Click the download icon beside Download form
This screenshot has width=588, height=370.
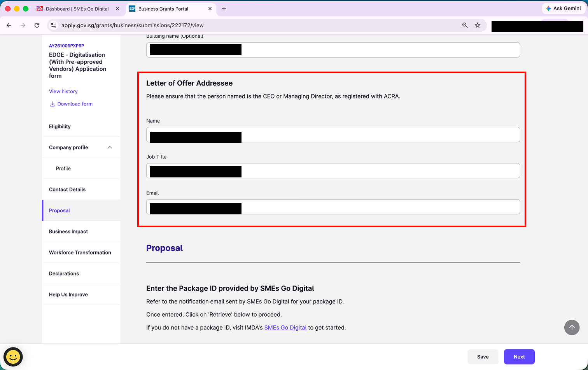click(52, 104)
